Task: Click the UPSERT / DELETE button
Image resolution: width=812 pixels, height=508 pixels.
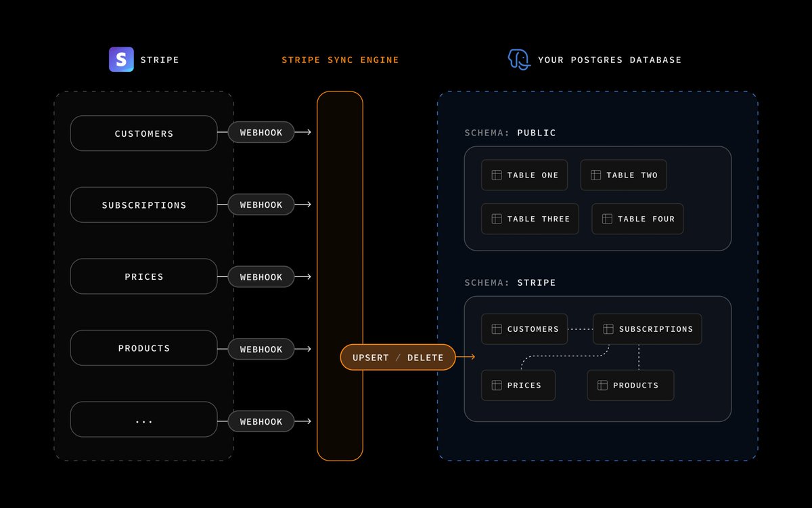Action: (x=398, y=357)
